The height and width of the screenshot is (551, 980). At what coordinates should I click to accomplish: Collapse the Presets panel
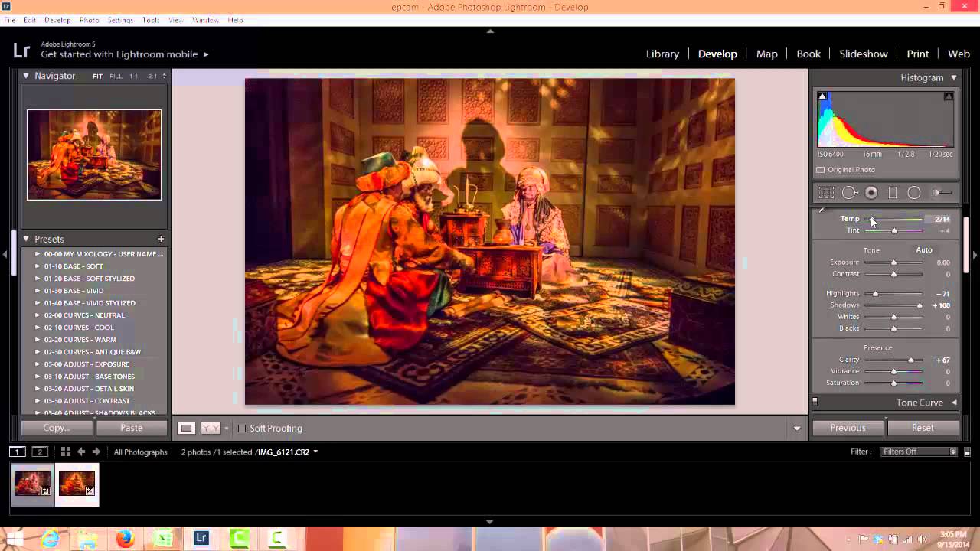(x=26, y=239)
